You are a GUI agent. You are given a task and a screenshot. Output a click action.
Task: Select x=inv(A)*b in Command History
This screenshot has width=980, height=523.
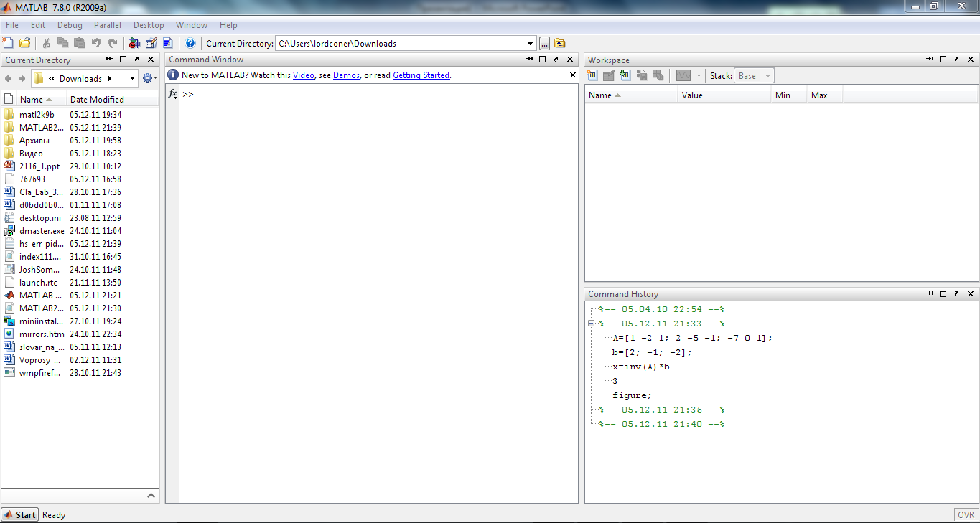641,367
